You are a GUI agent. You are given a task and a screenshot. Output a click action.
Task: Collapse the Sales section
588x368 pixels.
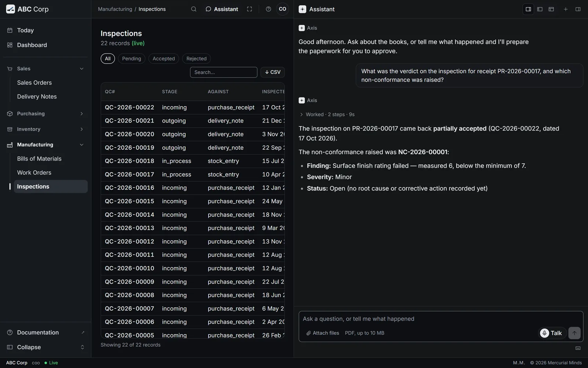(x=46, y=69)
